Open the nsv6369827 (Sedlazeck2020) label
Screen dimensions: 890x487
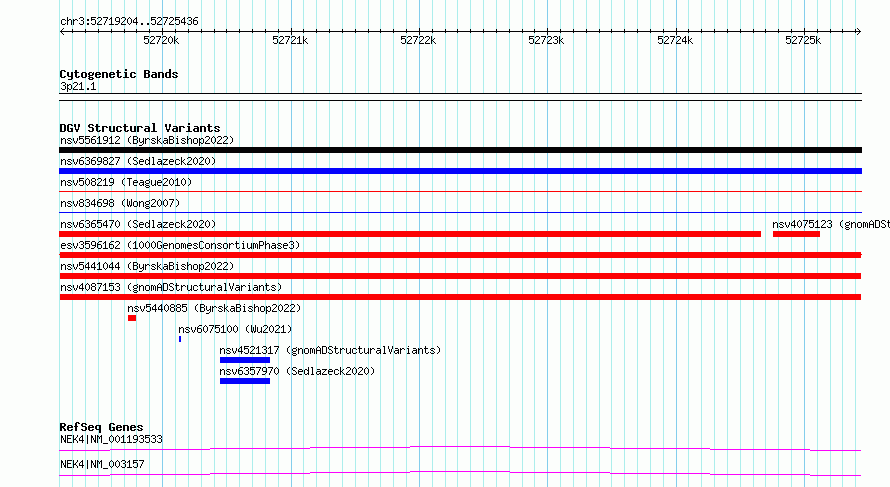138,161
